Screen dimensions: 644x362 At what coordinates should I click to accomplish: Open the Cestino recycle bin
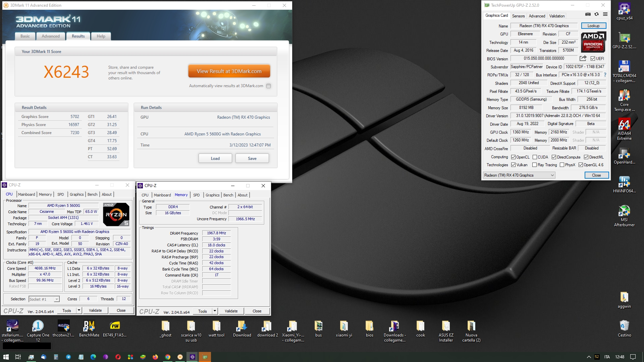point(624,328)
